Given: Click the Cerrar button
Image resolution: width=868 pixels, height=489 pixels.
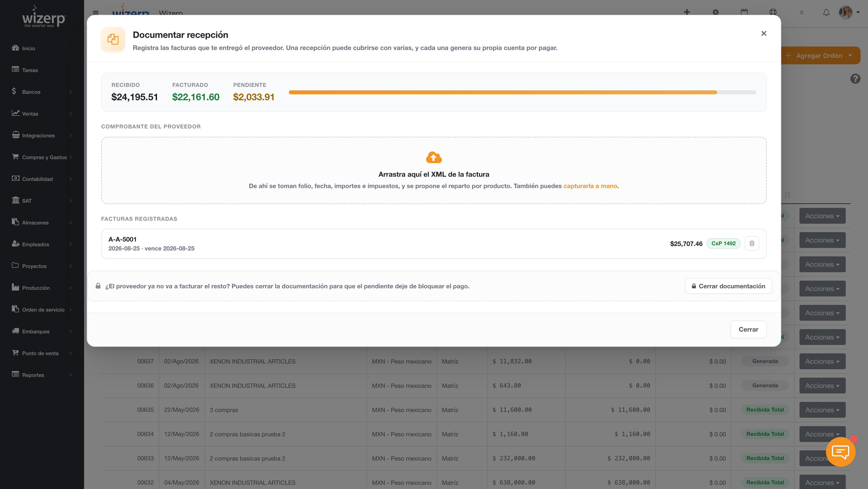Looking at the screenshot, I should (748, 329).
